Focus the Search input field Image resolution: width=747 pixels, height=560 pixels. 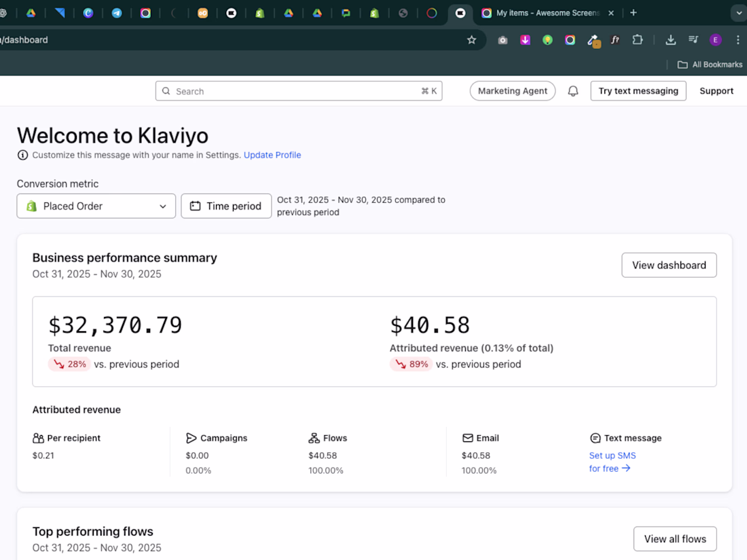pyautogui.click(x=299, y=91)
